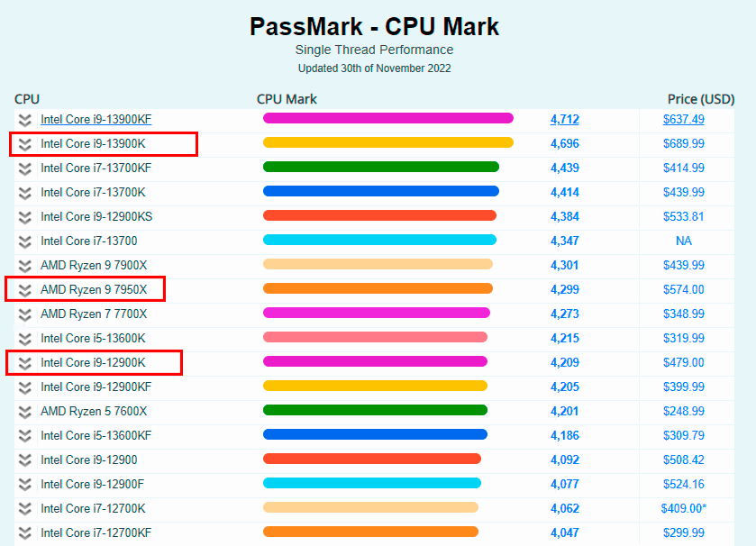Click the chevron icon beside AMD Ryzen 7 7700X
This screenshot has height=546, width=756.
coord(24,313)
